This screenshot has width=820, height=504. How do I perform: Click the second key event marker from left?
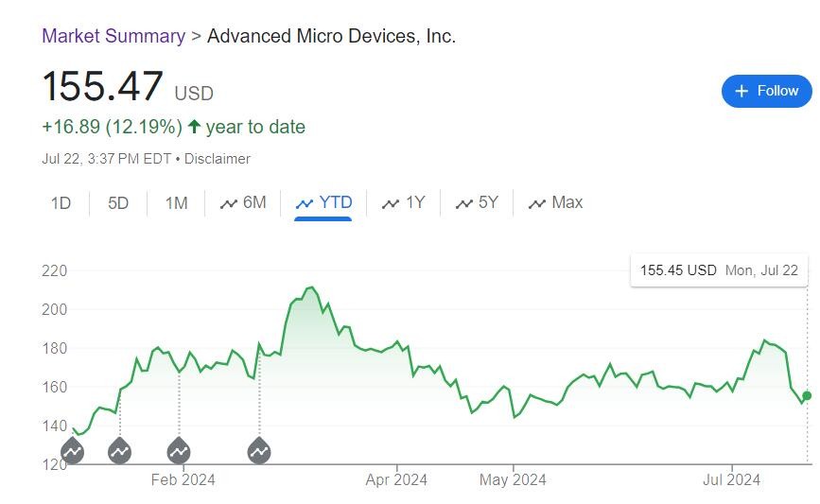click(119, 452)
